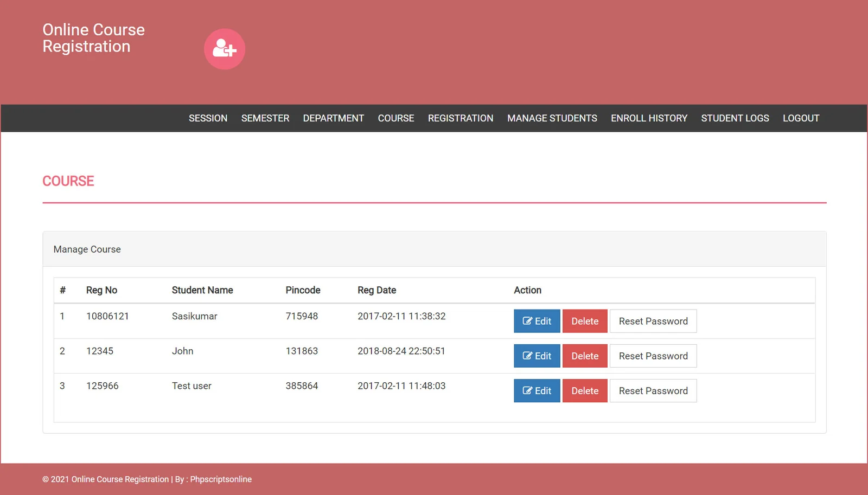The width and height of the screenshot is (868, 495).
Task: Click pincode 715948
Action: click(302, 316)
